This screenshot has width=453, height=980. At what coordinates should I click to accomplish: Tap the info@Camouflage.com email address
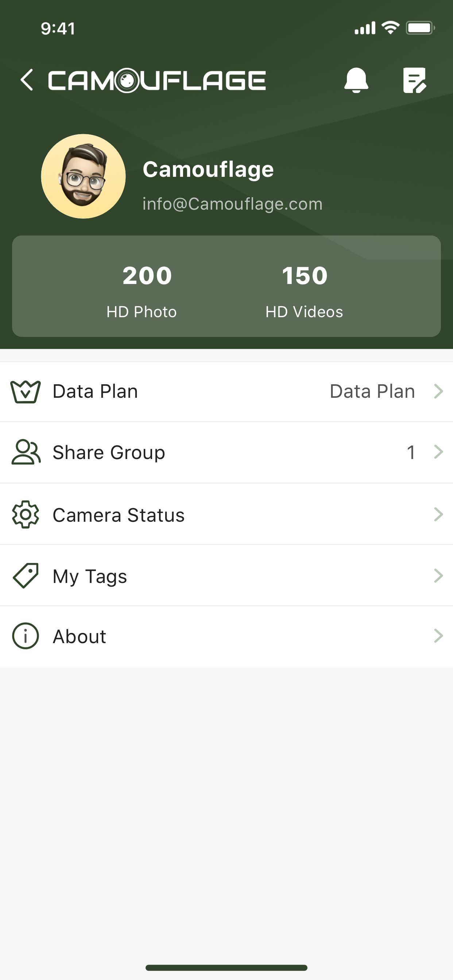[x=233, y=204]
